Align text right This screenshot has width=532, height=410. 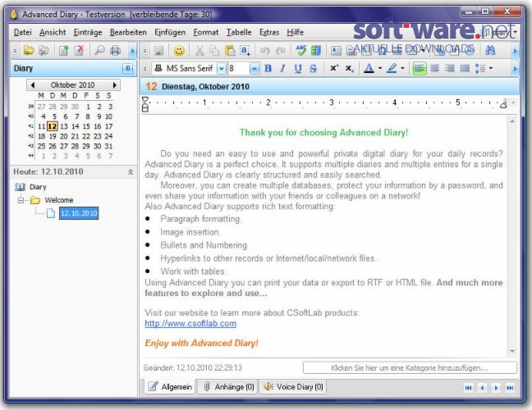tap(450, 68)
